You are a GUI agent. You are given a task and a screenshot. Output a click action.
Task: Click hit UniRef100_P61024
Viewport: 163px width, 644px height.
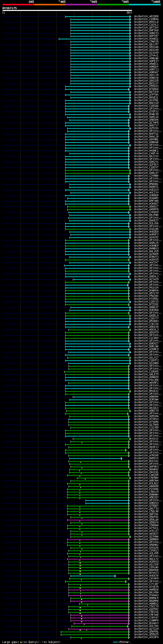146,288
